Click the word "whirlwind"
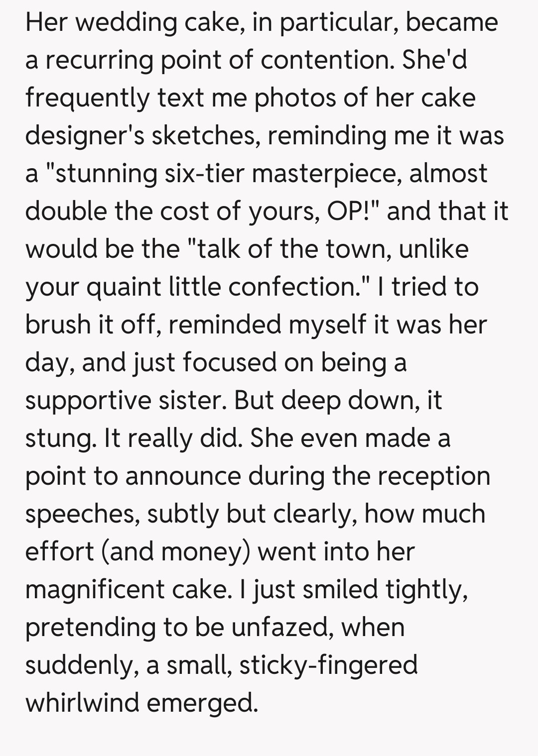The height and width of the screenshot is (756, 538). click(82, 704)
